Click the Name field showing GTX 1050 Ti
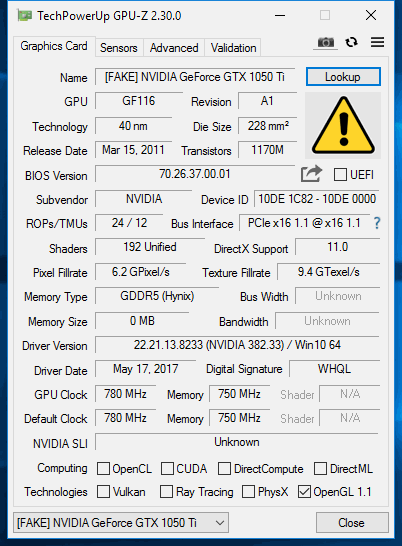This screenshot has width=402, height=546. click(195, 77)
